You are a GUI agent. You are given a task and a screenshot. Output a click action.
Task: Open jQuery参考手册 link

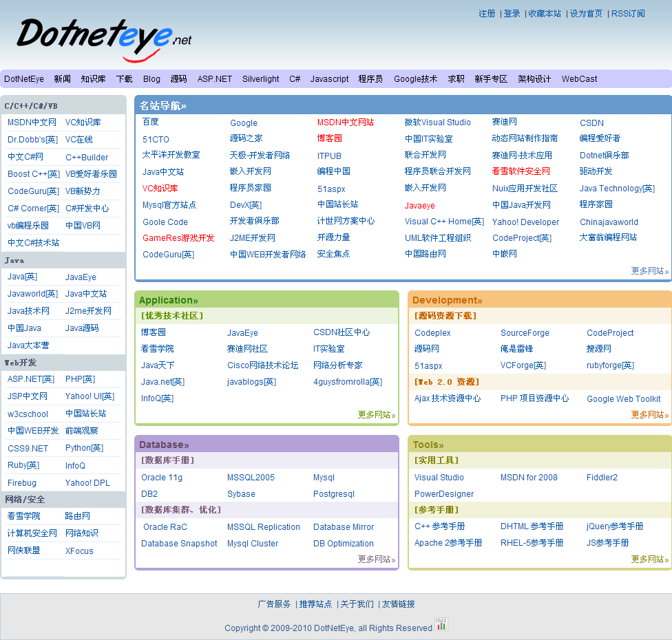615,526
